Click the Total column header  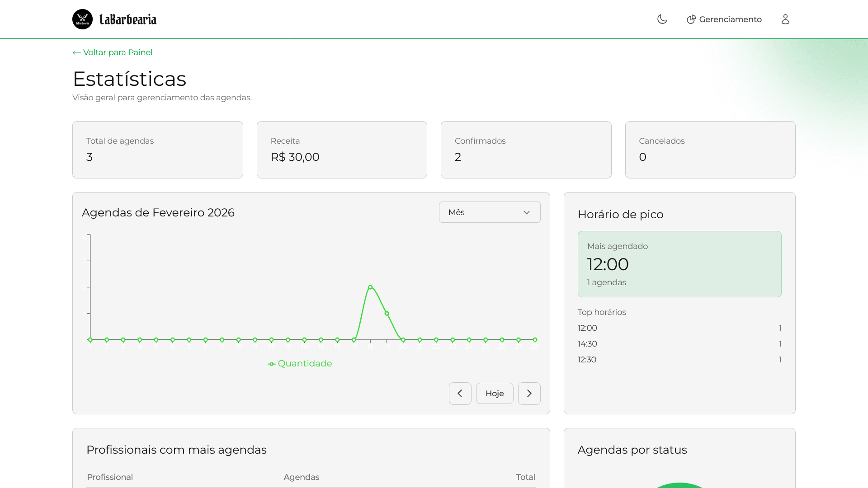(526, 477)
